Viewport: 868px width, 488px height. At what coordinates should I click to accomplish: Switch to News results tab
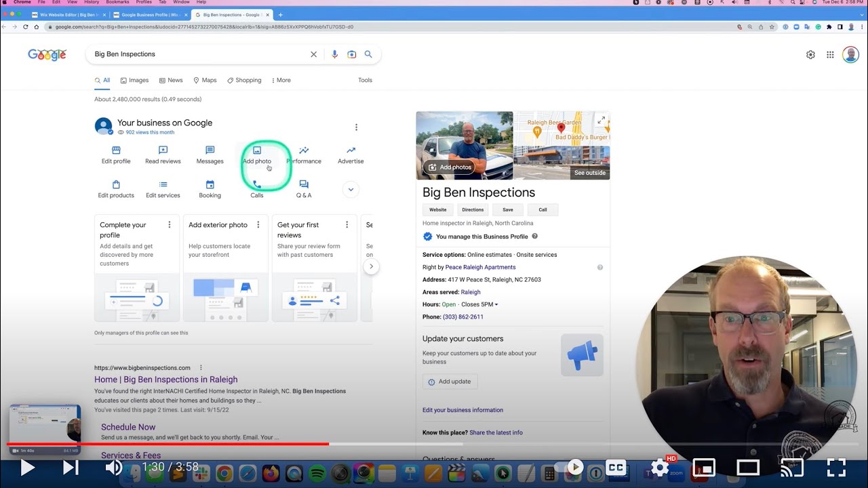[171, 80]
